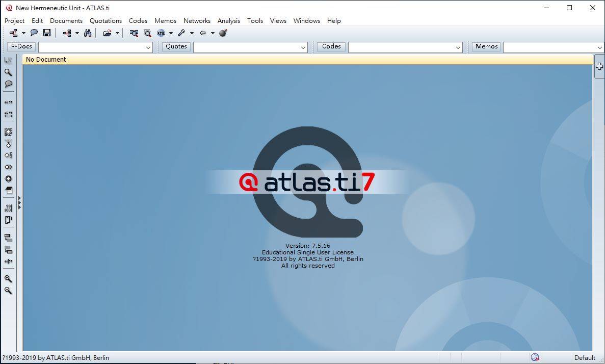Expand the P-Docs dropdown list

click(x=148, y=47)
